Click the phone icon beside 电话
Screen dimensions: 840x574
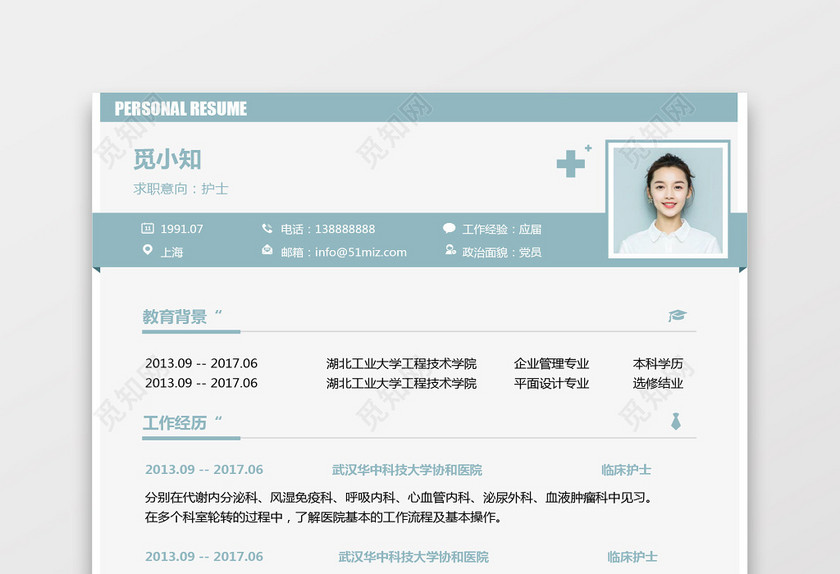coord(267,228)
